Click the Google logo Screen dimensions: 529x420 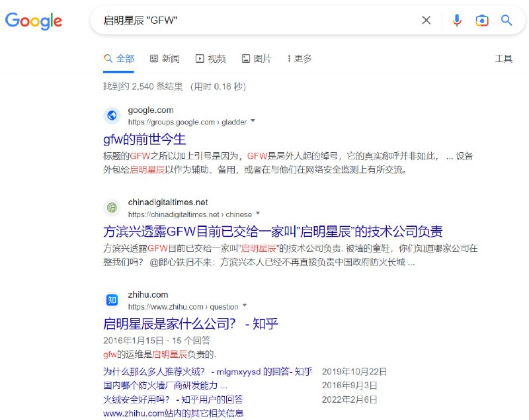click(34, 21)
